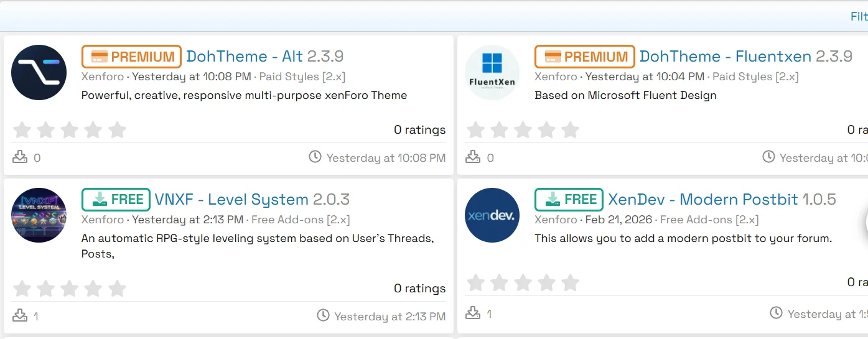Open Free Add-ons [2.x] category on XenDev card
Image resolution: width=868 pixels, height=339 pixels.
pos(709,220)
